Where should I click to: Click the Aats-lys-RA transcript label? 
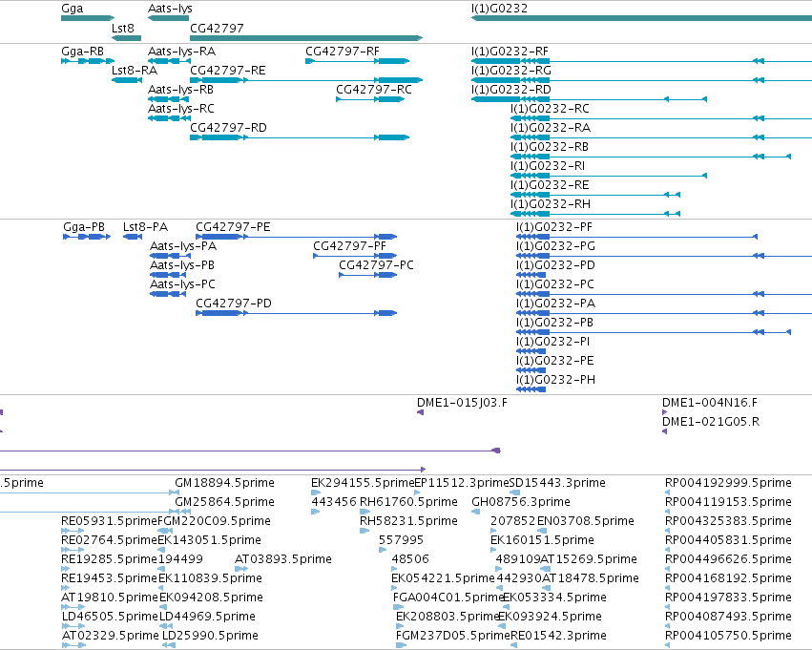point(181,52)
